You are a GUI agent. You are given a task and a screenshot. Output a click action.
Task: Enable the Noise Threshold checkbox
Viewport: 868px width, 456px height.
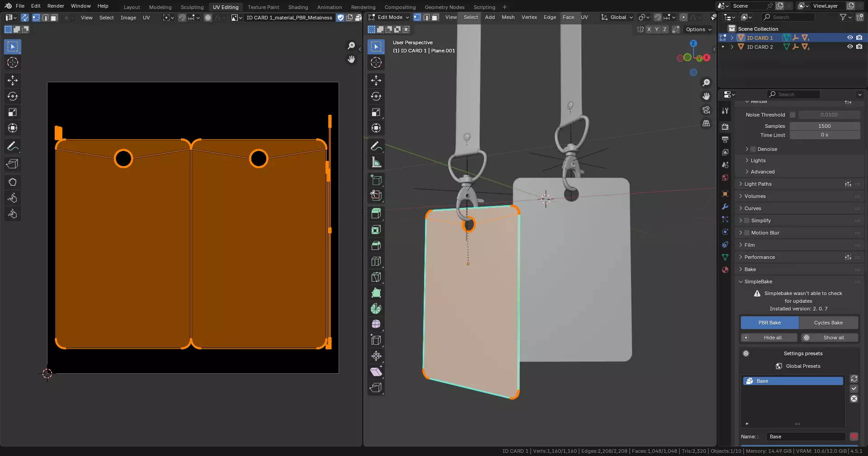click(x=793, y=115)
